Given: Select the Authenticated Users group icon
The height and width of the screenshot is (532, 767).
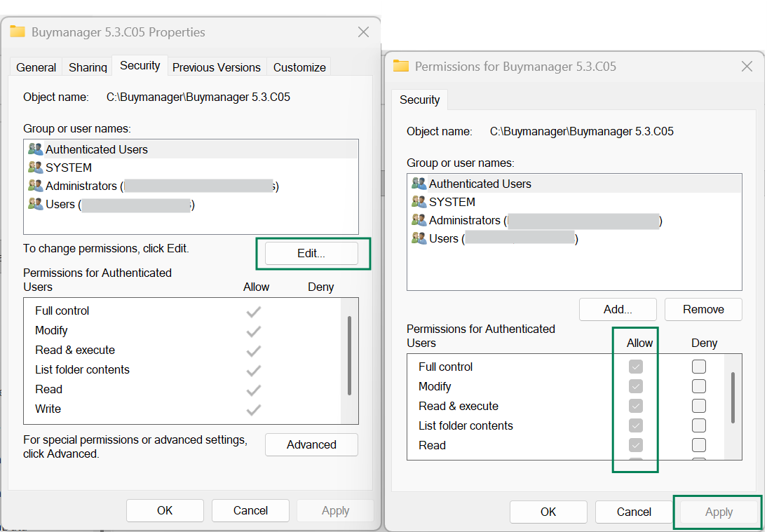Looking at the screenshot, I should pos(36,149).
